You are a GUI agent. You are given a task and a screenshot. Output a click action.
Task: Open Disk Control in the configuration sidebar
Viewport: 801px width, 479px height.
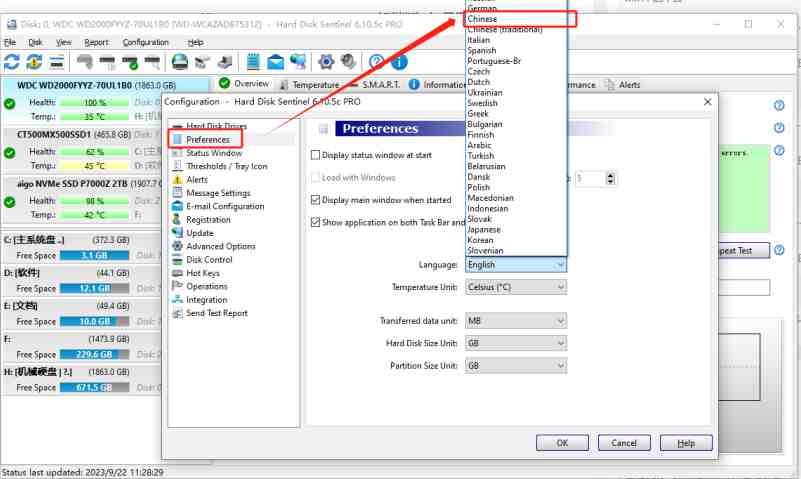tap(209, 260)
